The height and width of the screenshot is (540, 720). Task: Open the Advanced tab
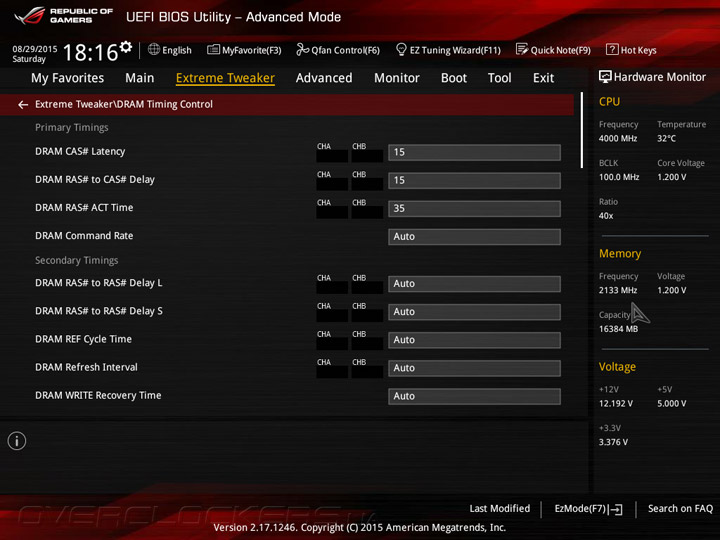pos(324,78)
